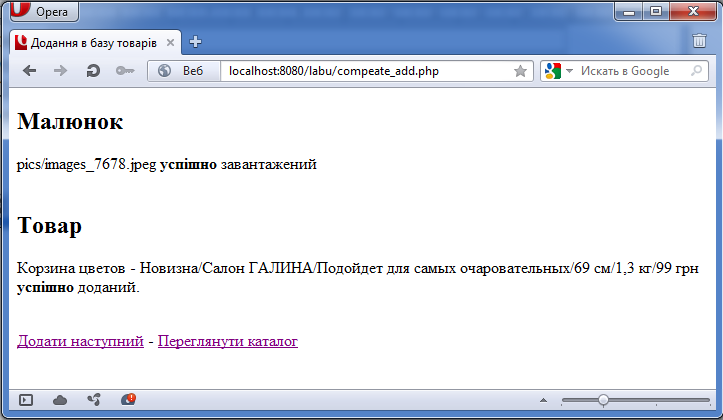The image size is (723, 420).
Task: Toggle the panels icon in status bar
Action: (26, 400)
